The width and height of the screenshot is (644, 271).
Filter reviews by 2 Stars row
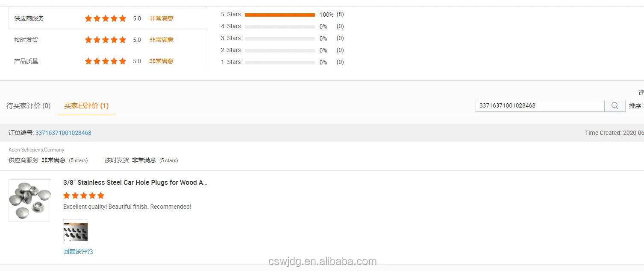coord(231,50)
